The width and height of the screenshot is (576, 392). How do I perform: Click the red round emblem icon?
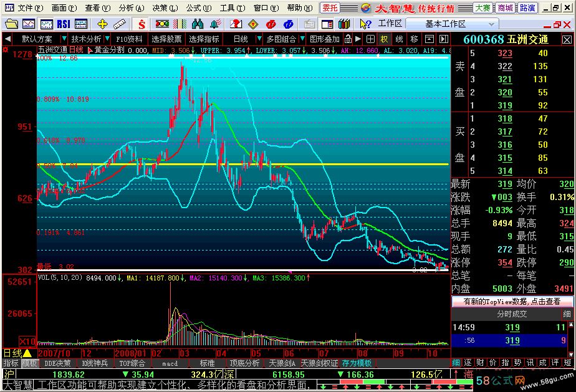[271, 24]
